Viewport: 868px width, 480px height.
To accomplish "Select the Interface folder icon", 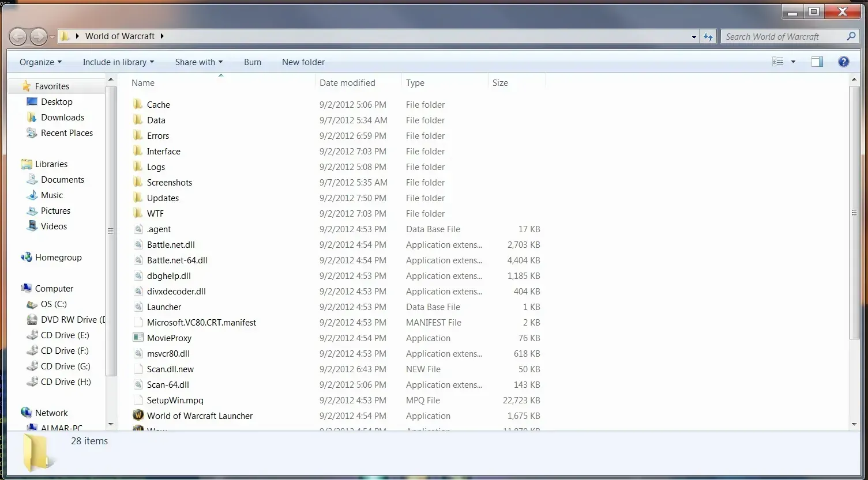I will click(x=138, y=151).
